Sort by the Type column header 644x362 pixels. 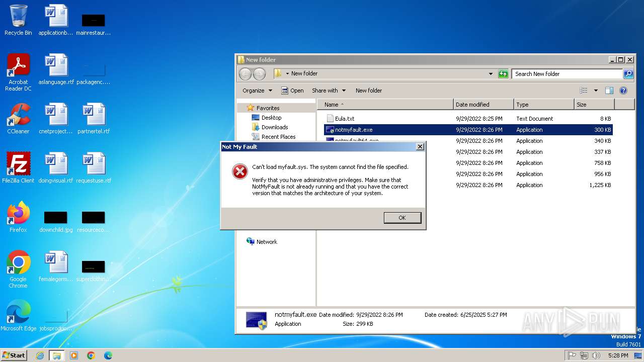click(544, 105)
